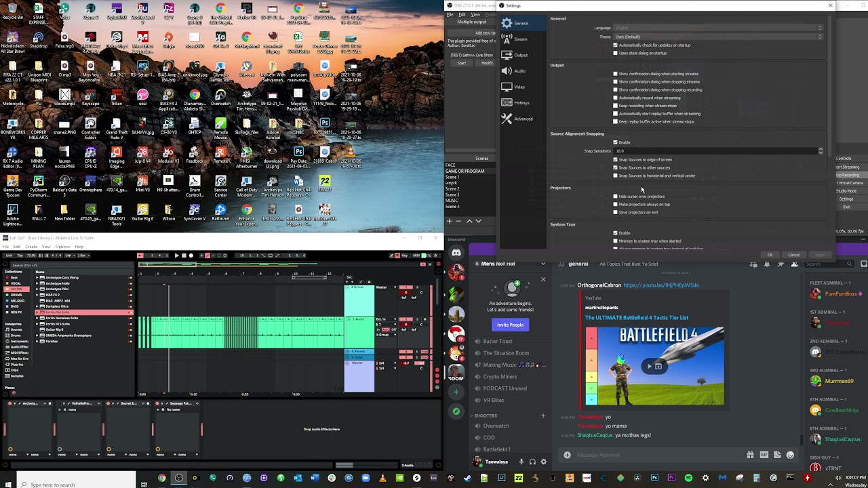Click Cancel in OBS Settings dialog
The image size is (868, 488).
[x=793, y=255]
